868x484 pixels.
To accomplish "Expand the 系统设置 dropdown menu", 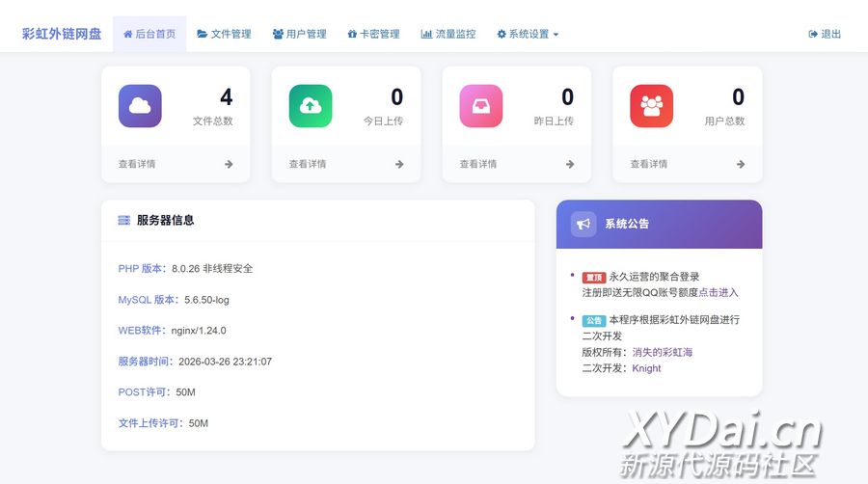I will [x=528, y=34].
